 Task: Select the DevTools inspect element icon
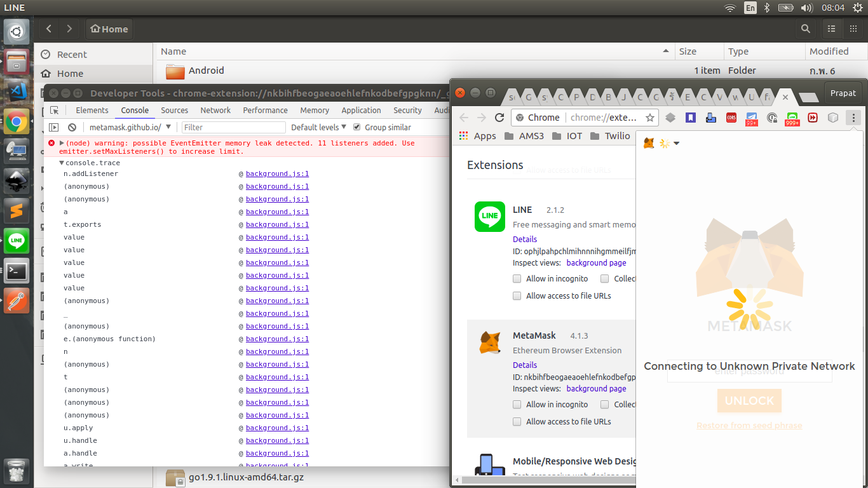[x=55, y=110]
